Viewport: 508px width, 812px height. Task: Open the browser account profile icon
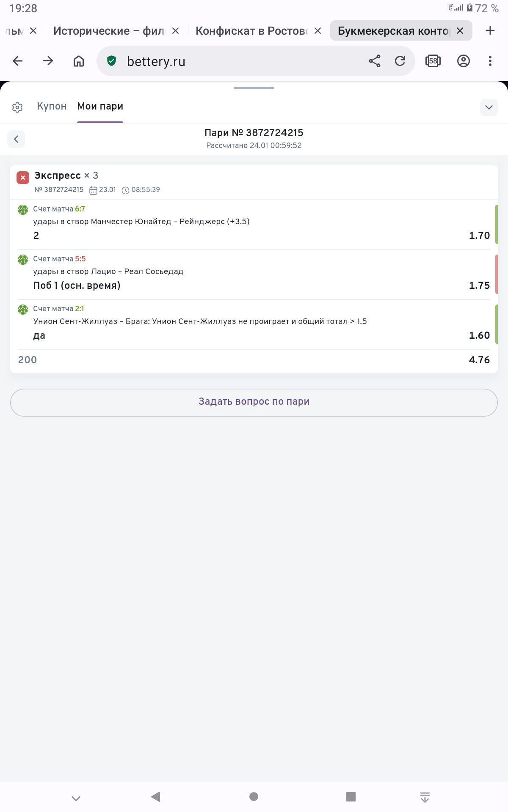click(x=464, y=61)
